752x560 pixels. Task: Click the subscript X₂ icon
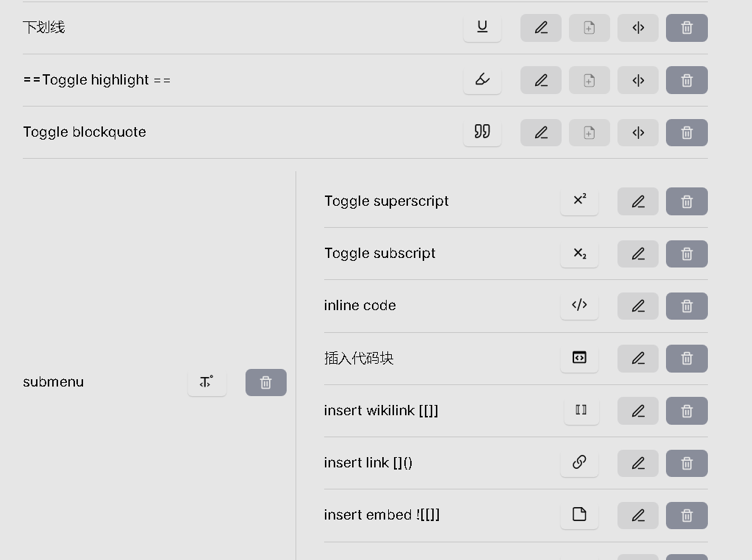[579, 254]
